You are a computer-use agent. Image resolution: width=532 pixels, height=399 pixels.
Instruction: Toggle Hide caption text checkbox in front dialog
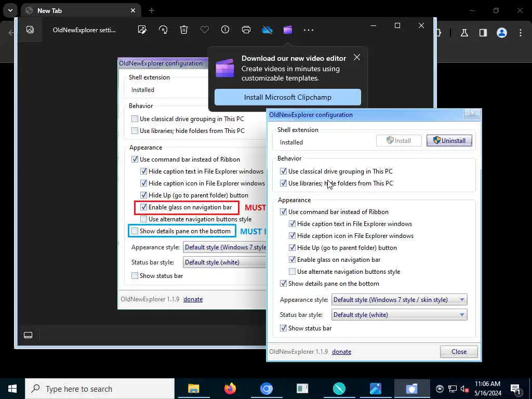[292, 224]
